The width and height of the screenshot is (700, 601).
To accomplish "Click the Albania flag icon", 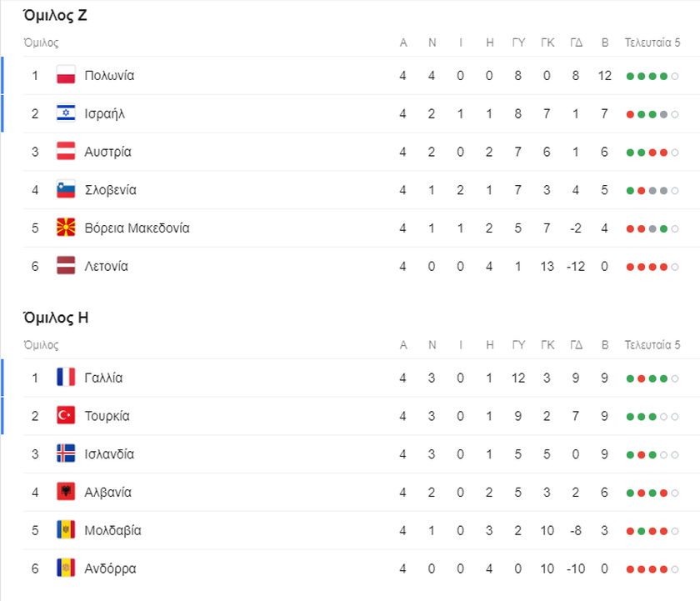I will point(66,492).
